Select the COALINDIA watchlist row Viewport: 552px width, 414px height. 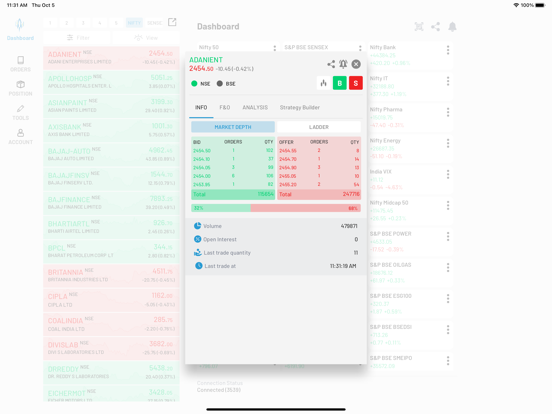(111, 324)
